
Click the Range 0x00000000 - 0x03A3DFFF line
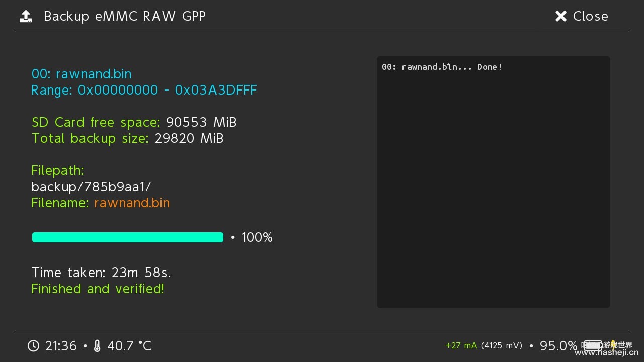144,90
